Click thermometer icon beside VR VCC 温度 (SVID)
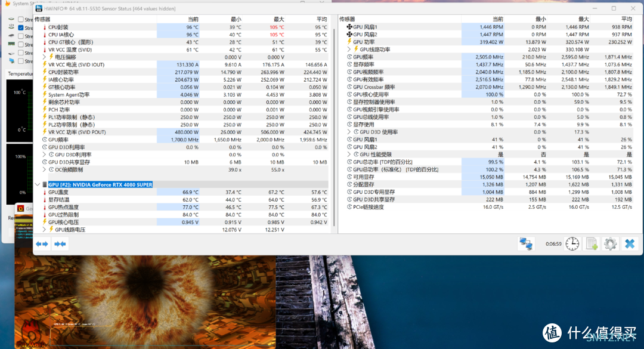 tap(45, 50)
